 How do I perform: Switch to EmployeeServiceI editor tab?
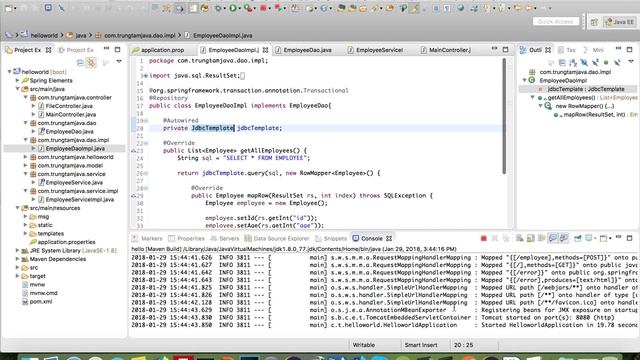pyautogui.click(x=375, y=50)
